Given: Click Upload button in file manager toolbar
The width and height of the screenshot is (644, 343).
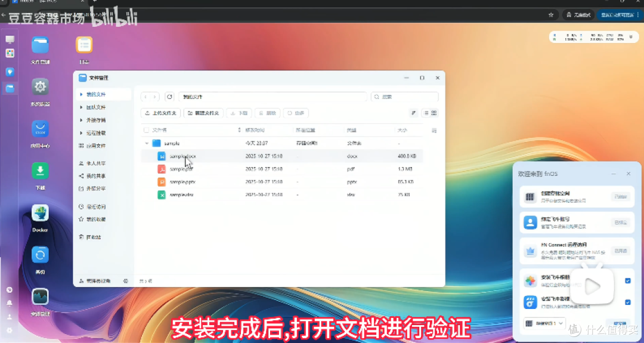Looking at the screenshot, I should (160, 113).
